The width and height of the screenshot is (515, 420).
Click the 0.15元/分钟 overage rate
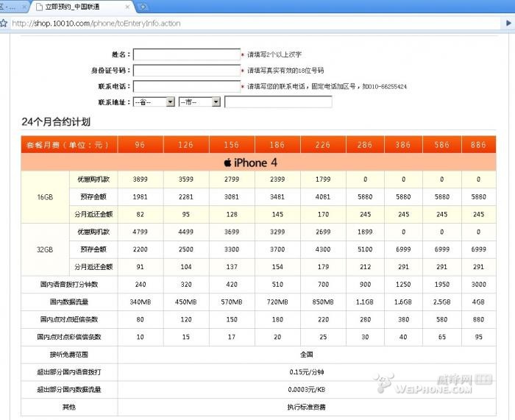[x=307, y=372]
